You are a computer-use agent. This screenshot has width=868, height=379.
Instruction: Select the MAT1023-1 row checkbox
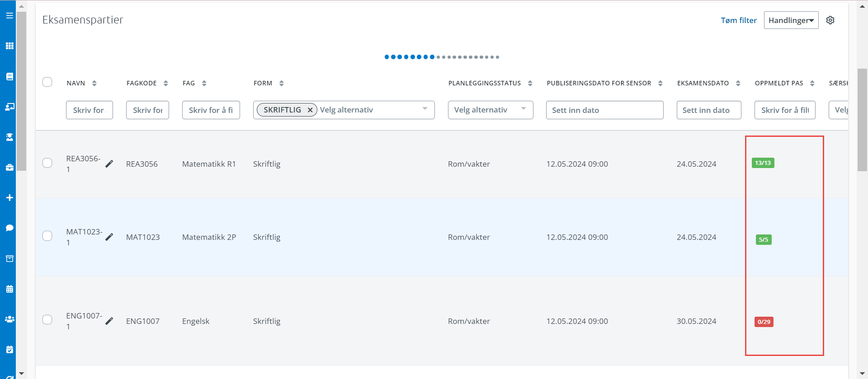[x=47, y=236]
